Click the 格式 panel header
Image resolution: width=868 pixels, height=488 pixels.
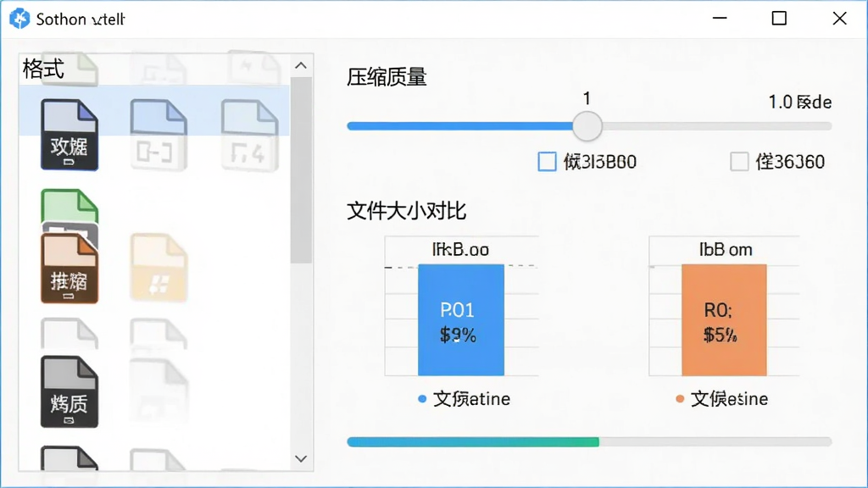(x=43, y=69)
